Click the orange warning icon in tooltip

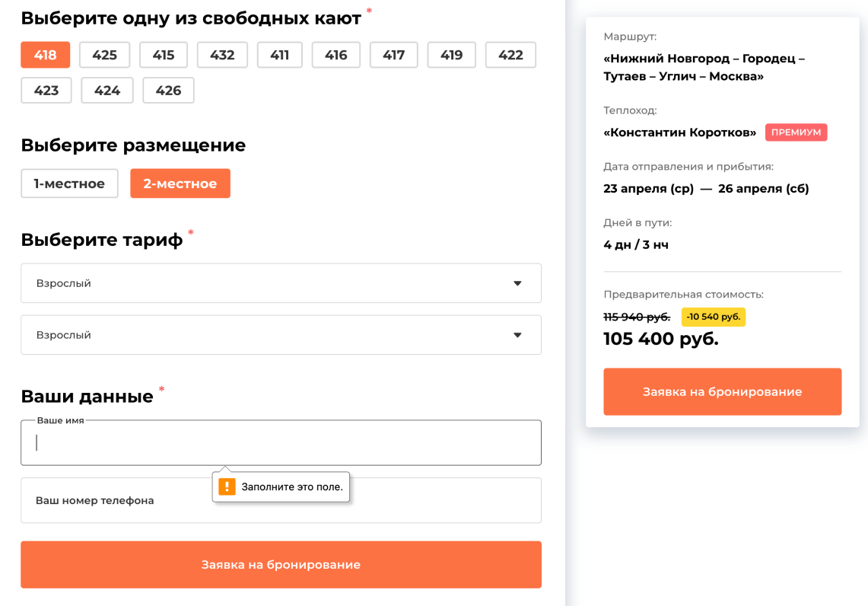227,486
